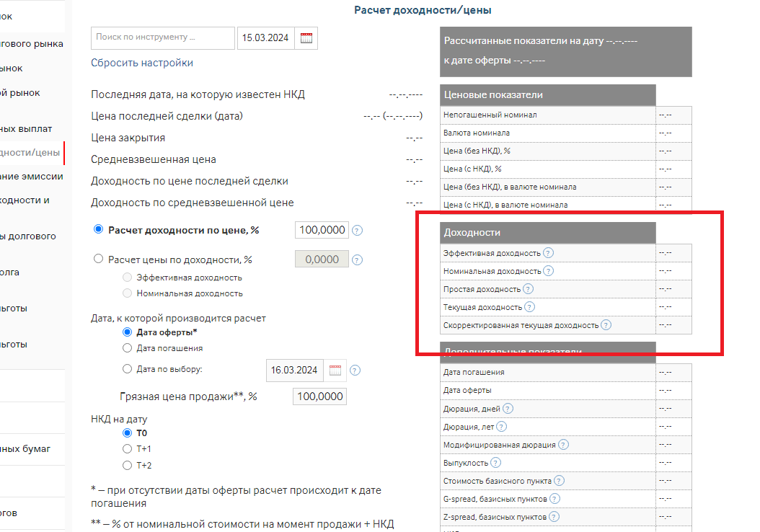Open calendar picker next to 15.03.2024

click(306, 38)
